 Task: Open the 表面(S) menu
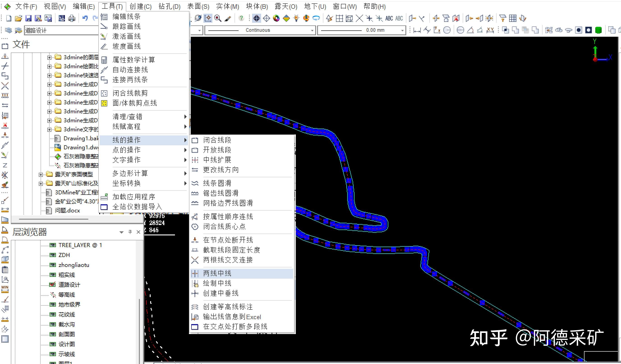pyautogui.click(x=198, y=6)
